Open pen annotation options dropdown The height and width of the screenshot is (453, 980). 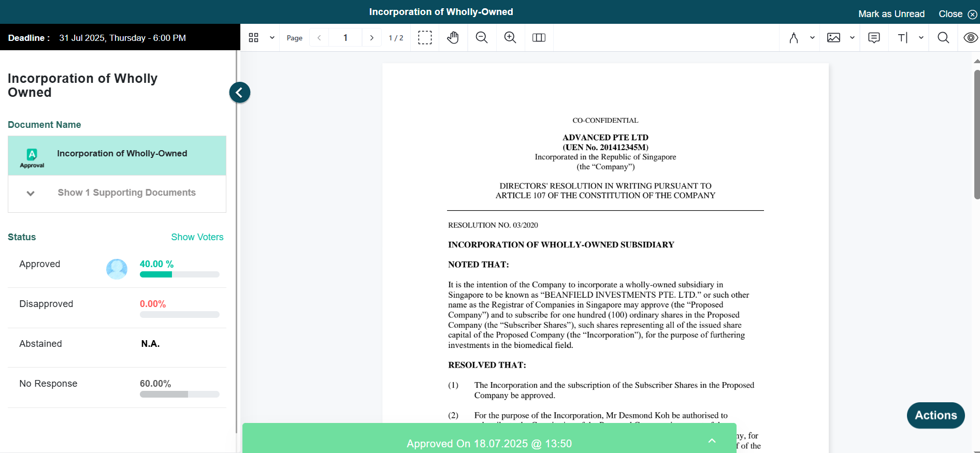click(x=812, y=38)
